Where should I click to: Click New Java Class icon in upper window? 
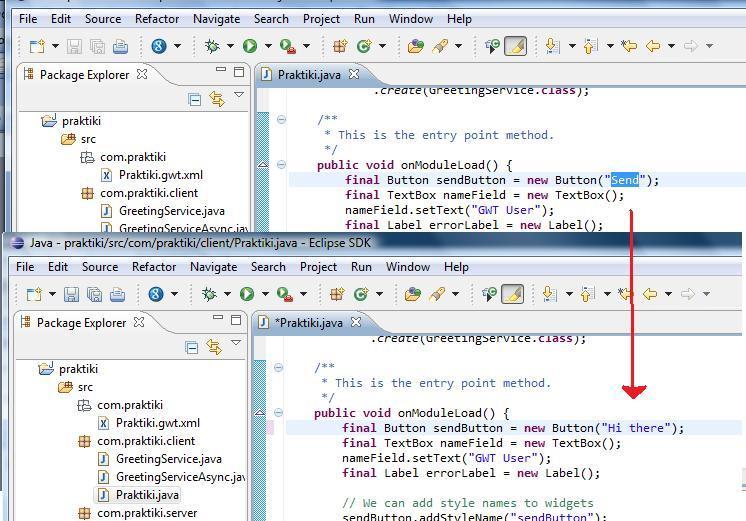tap(364, 46)
